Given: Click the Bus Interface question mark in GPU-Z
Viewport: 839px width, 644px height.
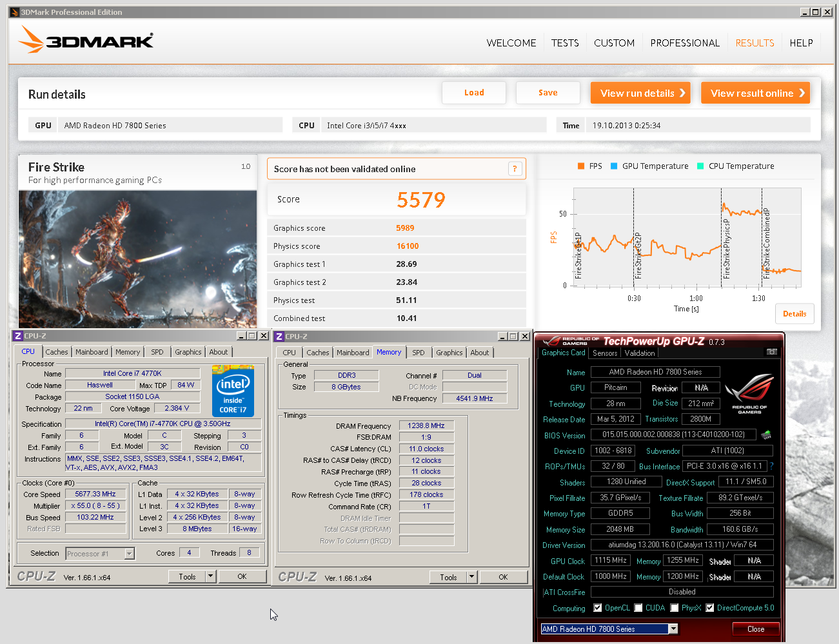Looking at the screenshot, I should (x=771, y=466).
